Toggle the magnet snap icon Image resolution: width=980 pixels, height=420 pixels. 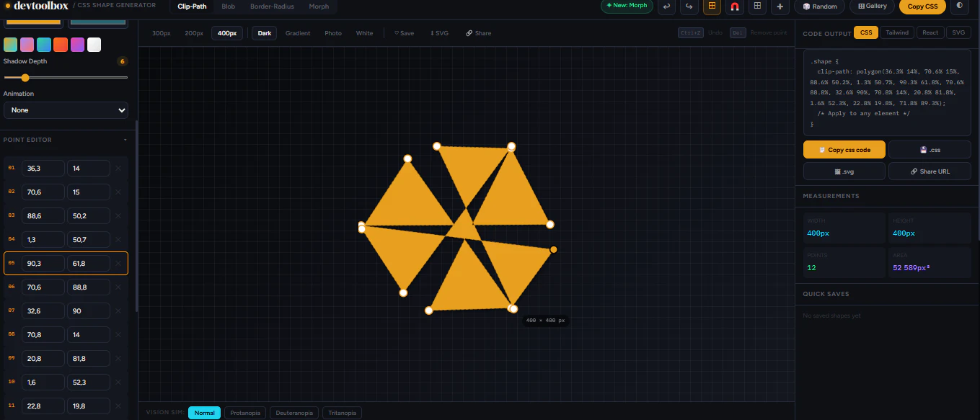click(x=734, y=6)
